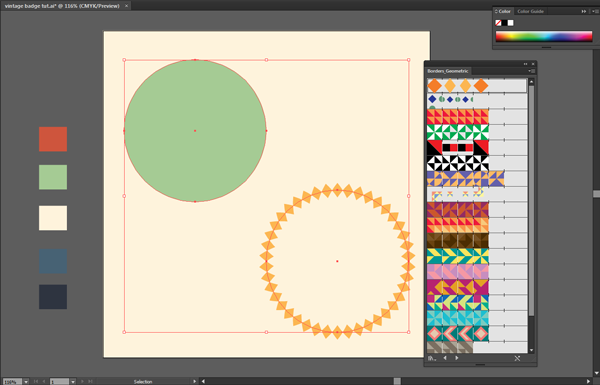Go to last artboard button
The image size is (600, 385).
91,382
